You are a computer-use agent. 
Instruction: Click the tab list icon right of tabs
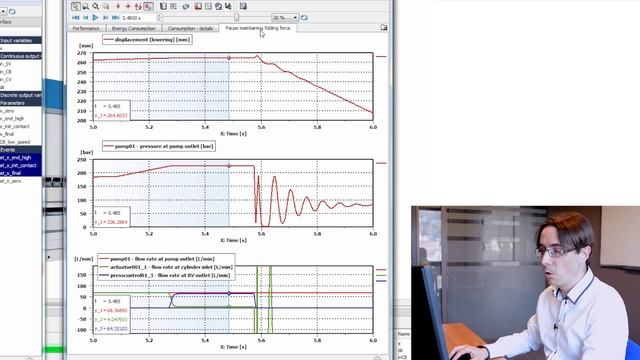pos(384,27)
